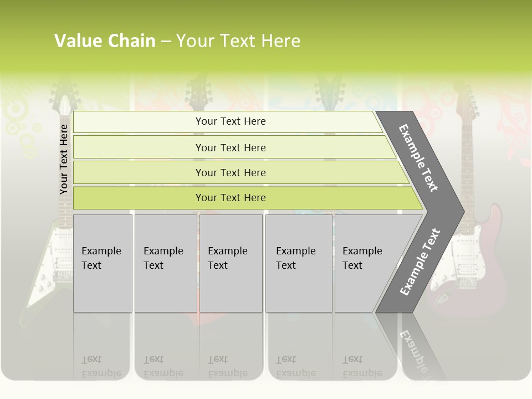Select the topmost lightest 'Your Text Here' bar
The image size is (532, 399).
pyautogui.click(x=230, y=121)
